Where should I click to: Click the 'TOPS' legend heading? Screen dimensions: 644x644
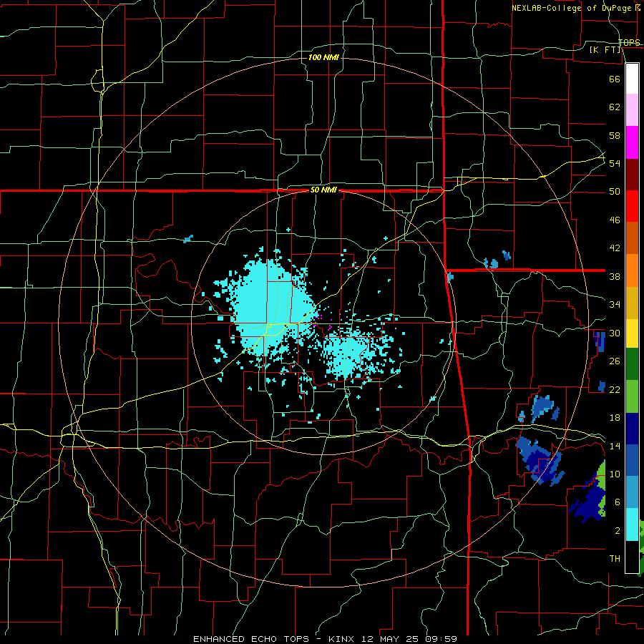(629, 43)
